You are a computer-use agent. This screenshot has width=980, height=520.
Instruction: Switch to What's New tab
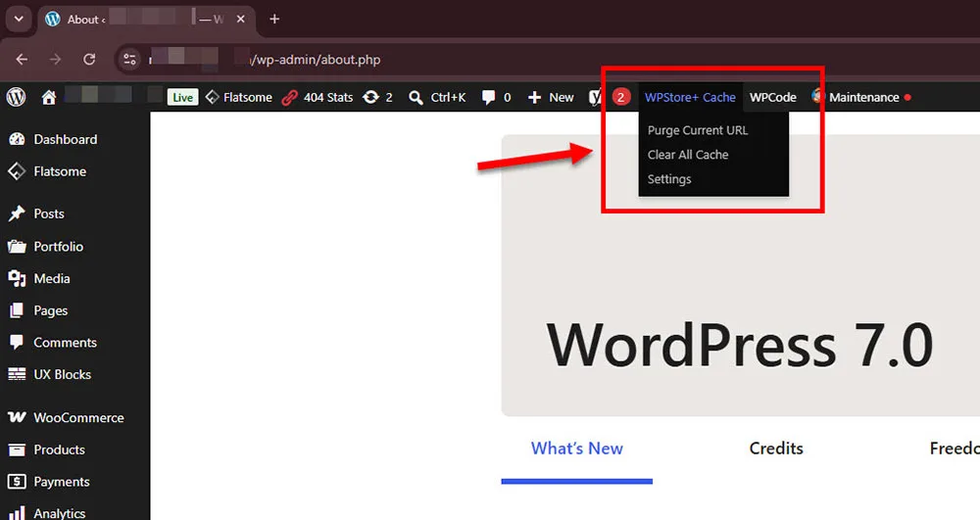point(577,449)
